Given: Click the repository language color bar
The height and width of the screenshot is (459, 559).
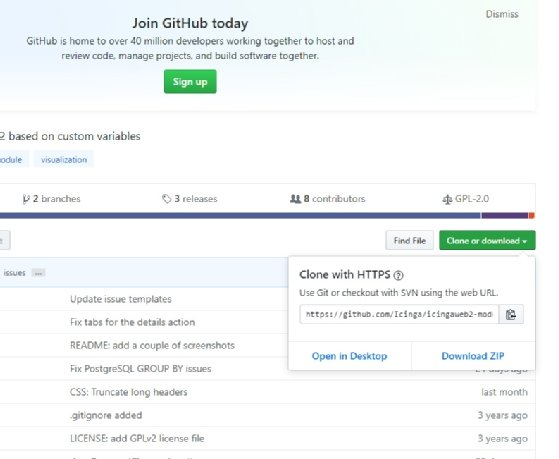Looking at the screenshot, I should pyautogui.click(x=267, y=215).
